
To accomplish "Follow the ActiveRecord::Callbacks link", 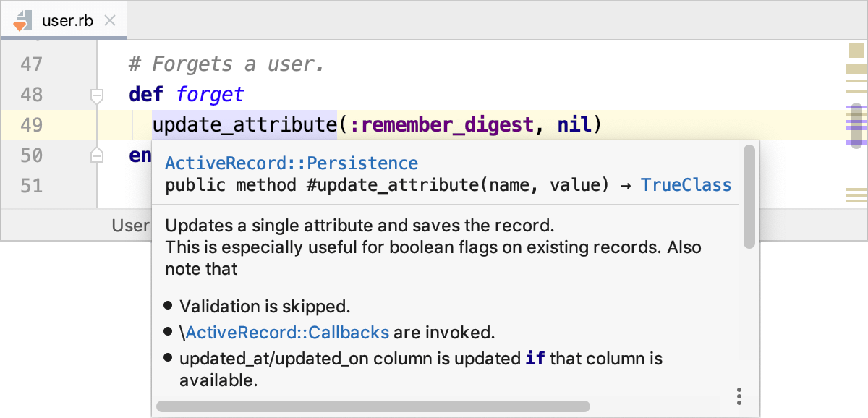I will (x=288, y=333).
